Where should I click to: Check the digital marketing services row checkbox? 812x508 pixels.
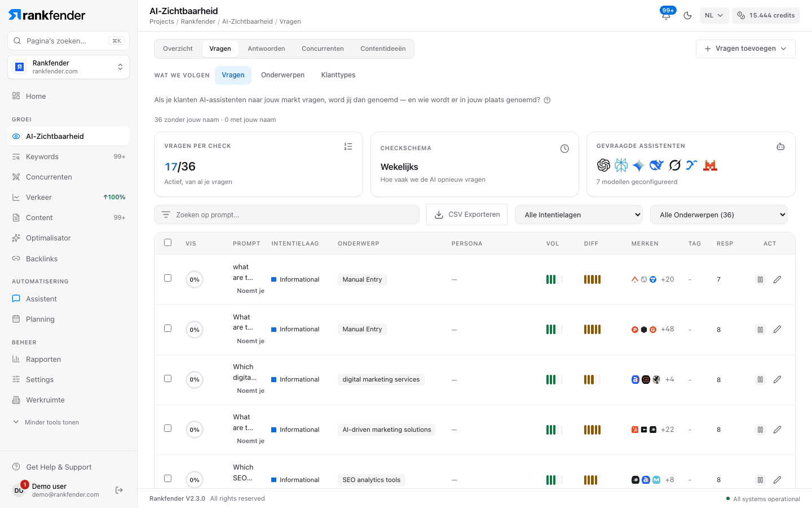tap(167, 378)
